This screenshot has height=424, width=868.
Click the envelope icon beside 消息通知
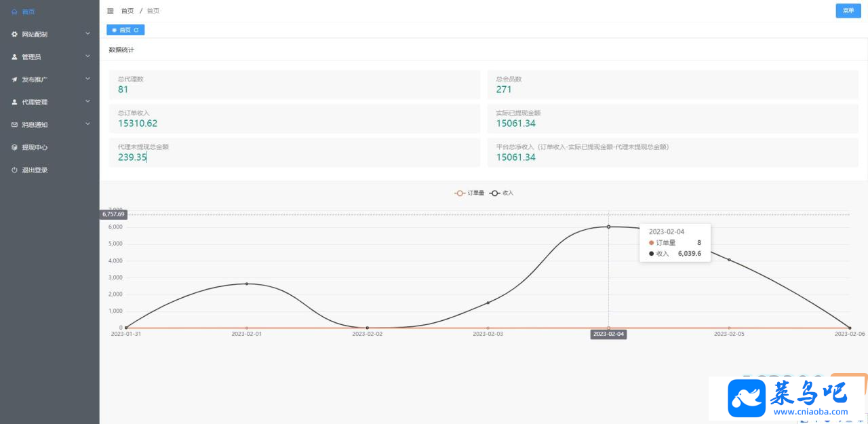15,125
